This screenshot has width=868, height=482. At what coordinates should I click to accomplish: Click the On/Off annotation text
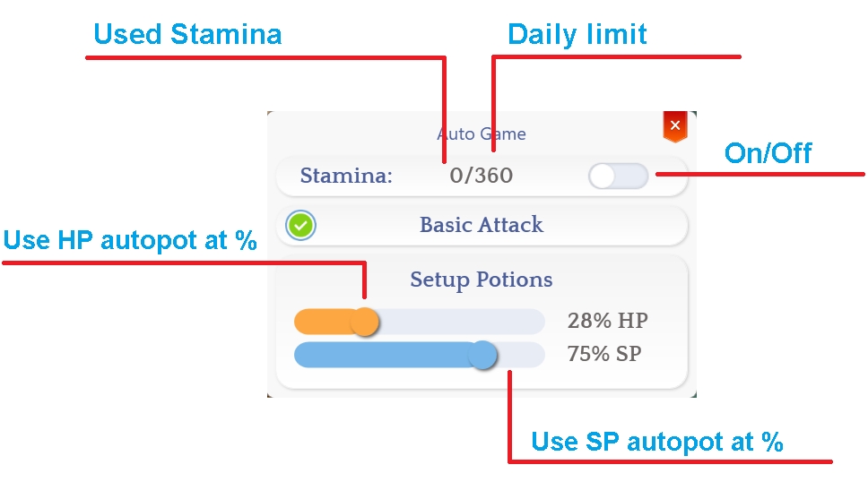(768, 153)
